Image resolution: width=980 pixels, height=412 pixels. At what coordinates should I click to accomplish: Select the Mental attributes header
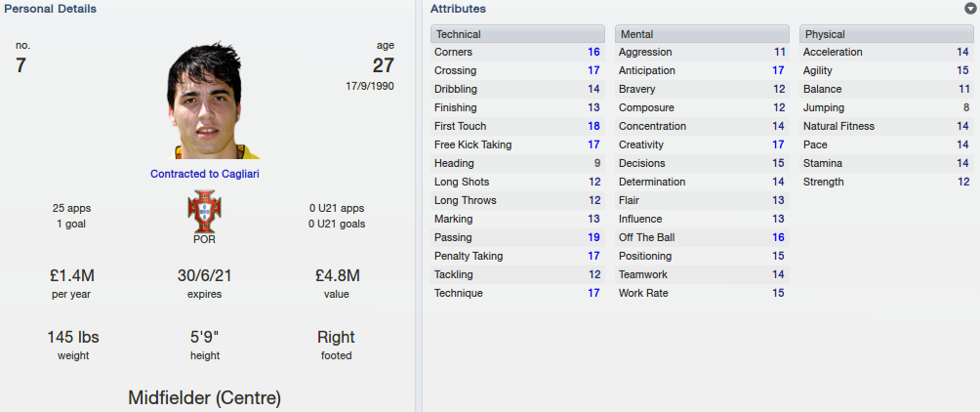click(702, 34)
